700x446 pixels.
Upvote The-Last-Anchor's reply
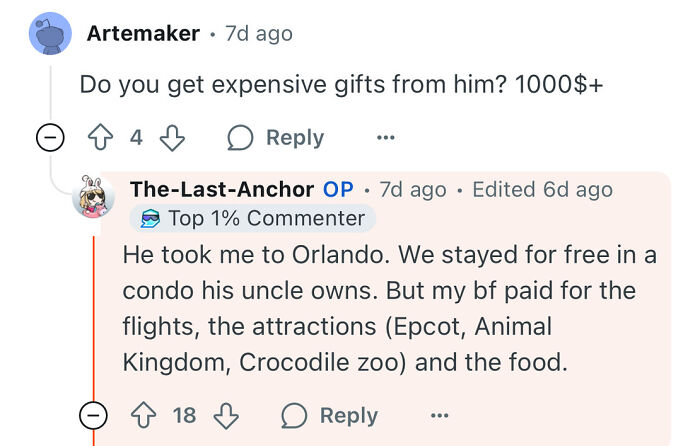[x=144, y=415]
